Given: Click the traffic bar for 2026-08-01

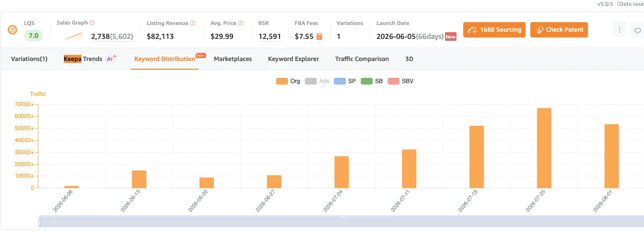Looking at the screenshot, I should [x=612, y=156].
